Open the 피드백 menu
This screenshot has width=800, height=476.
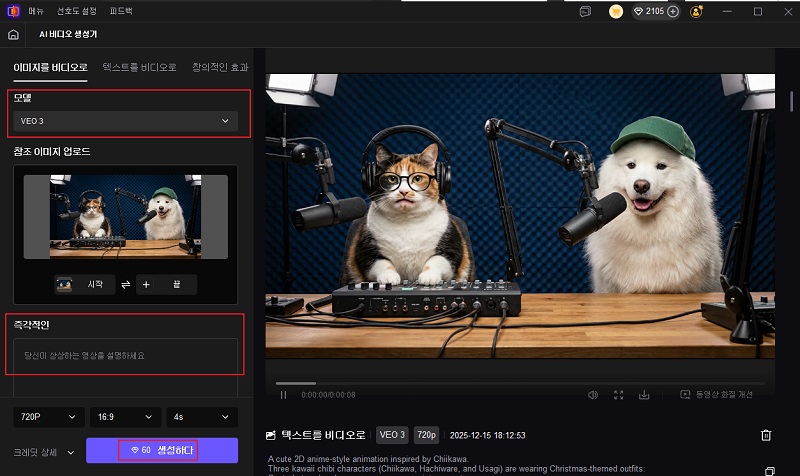[x=121, y=11]
